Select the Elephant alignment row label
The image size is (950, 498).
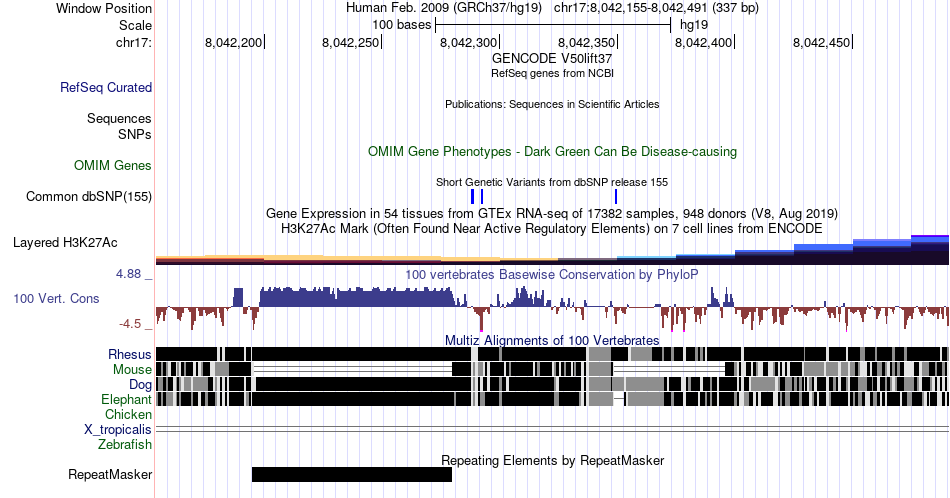tap(127, 399)
